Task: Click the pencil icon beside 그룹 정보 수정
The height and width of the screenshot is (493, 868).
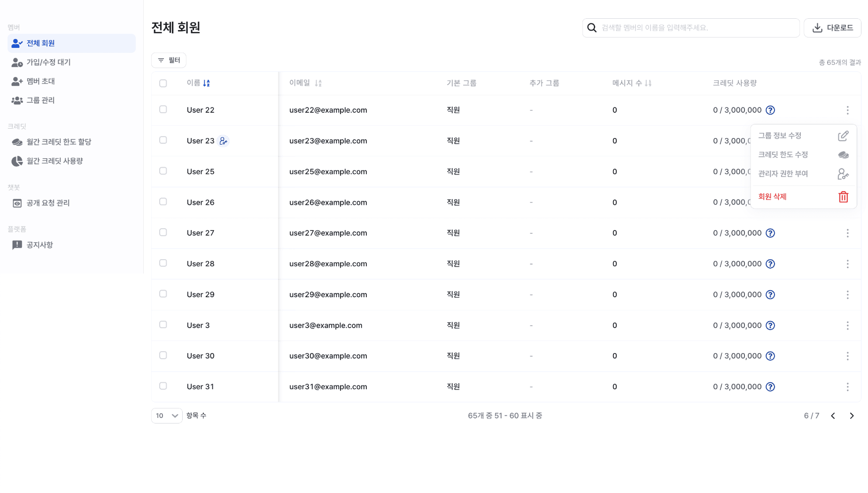Action: 844,135
